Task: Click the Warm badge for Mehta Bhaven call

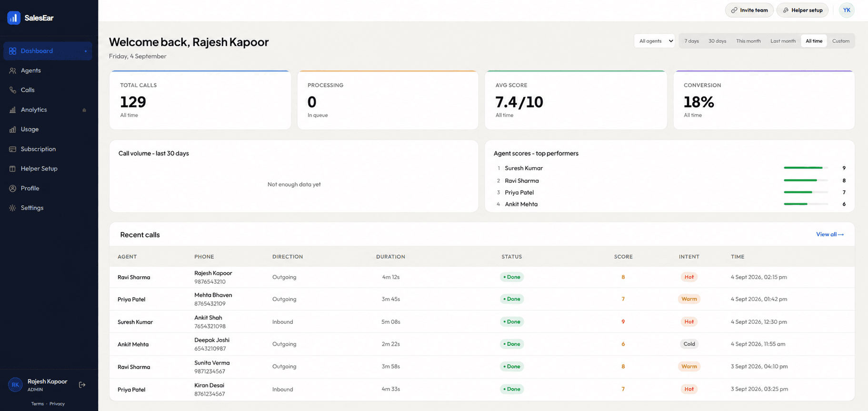Action: coord(689,299)
